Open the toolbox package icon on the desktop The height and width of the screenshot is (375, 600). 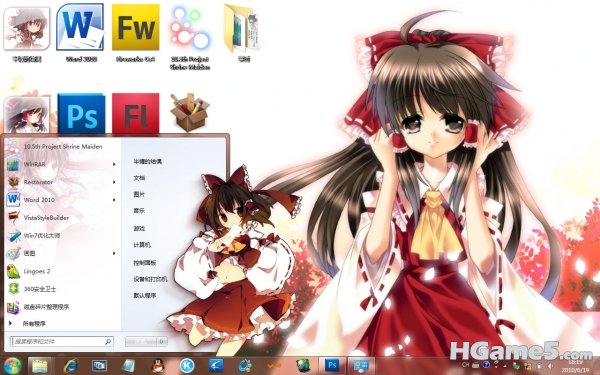click(190, 112)
